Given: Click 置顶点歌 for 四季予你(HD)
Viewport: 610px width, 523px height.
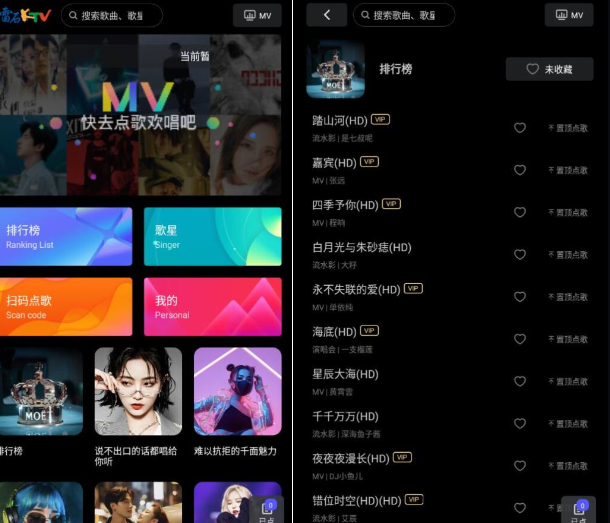Looking at the screenshot, I should [x=568, y=212].
